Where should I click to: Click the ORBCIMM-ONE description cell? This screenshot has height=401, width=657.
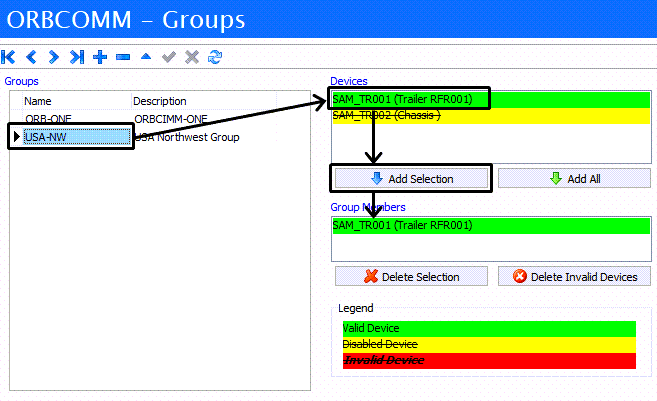tap(171, 119)
